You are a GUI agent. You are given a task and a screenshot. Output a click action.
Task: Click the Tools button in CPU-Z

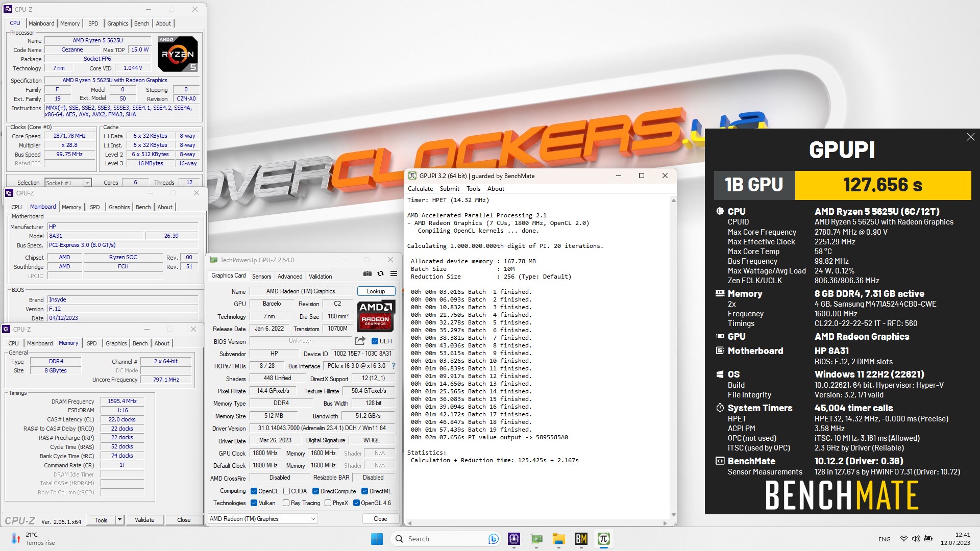tap(101, 520)
